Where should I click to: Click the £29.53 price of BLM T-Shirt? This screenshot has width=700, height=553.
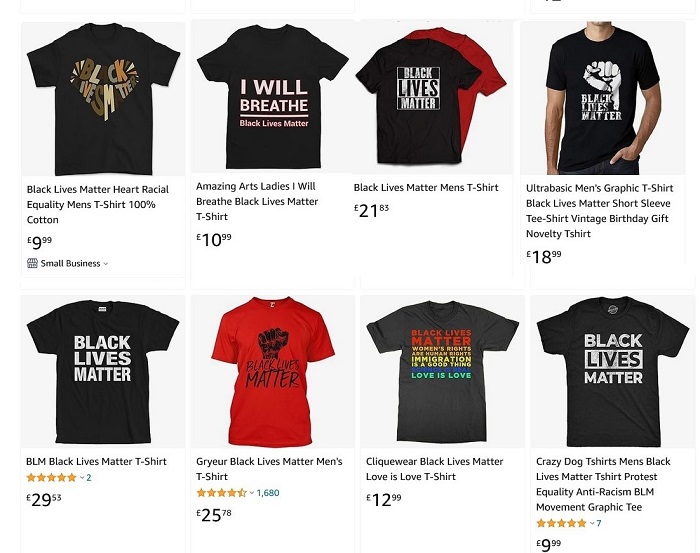point(46,499)
